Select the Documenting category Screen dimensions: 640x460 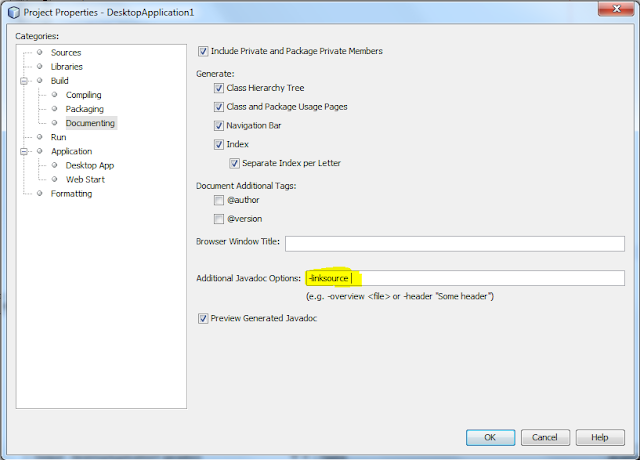[x=90, y=123]
